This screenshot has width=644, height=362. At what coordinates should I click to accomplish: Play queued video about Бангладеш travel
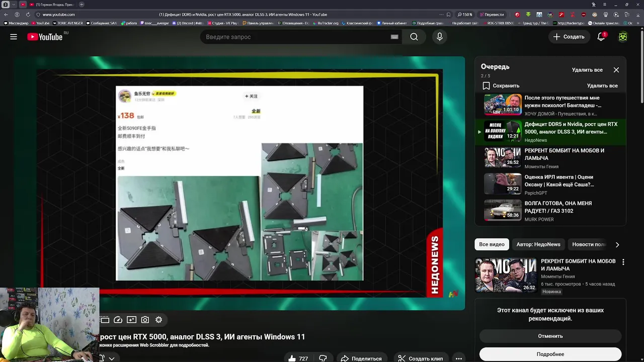pyautogui.click(x=551, y=105)
